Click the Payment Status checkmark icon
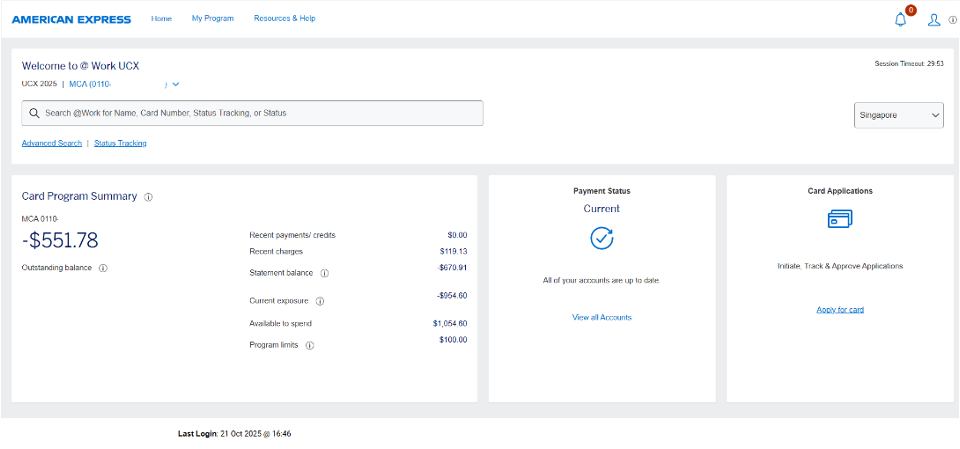This screenshot has width=960, height=449. (x=601, y=238)
